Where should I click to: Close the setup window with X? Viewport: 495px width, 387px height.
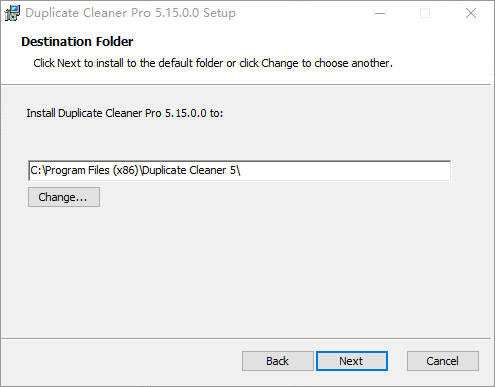pyautogui.click(x=471, y=13)
